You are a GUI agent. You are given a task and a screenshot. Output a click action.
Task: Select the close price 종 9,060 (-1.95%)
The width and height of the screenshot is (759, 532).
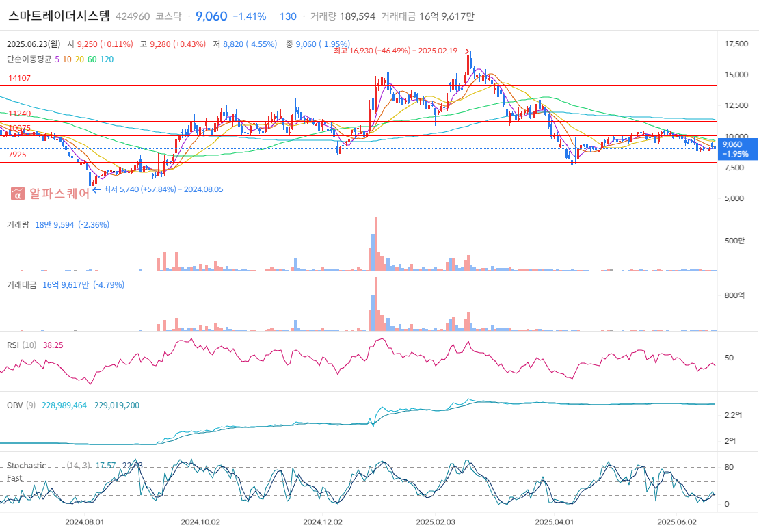tap(317, 44)
